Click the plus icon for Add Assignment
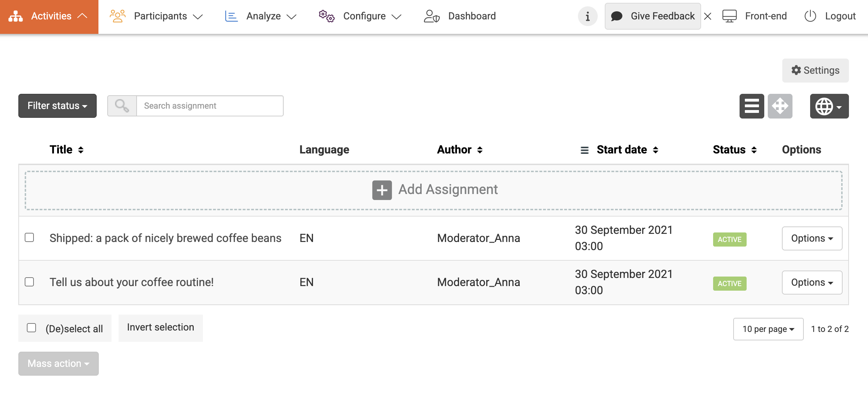 382,190
